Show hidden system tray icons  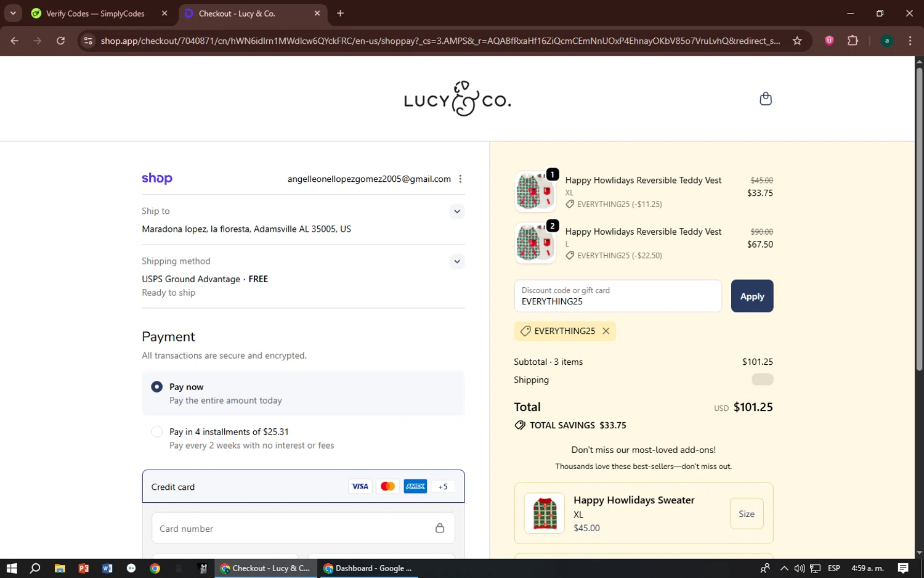pos(784,568)
